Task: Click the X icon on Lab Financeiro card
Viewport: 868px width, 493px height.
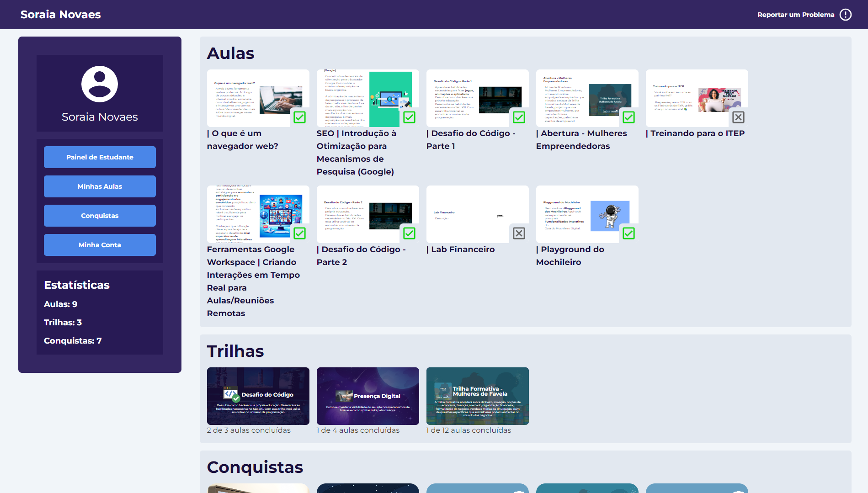Action: click(x=519, y=233)
